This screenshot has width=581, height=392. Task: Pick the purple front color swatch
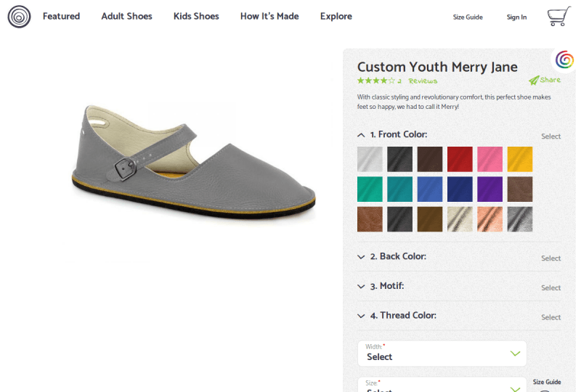point(489,189)
